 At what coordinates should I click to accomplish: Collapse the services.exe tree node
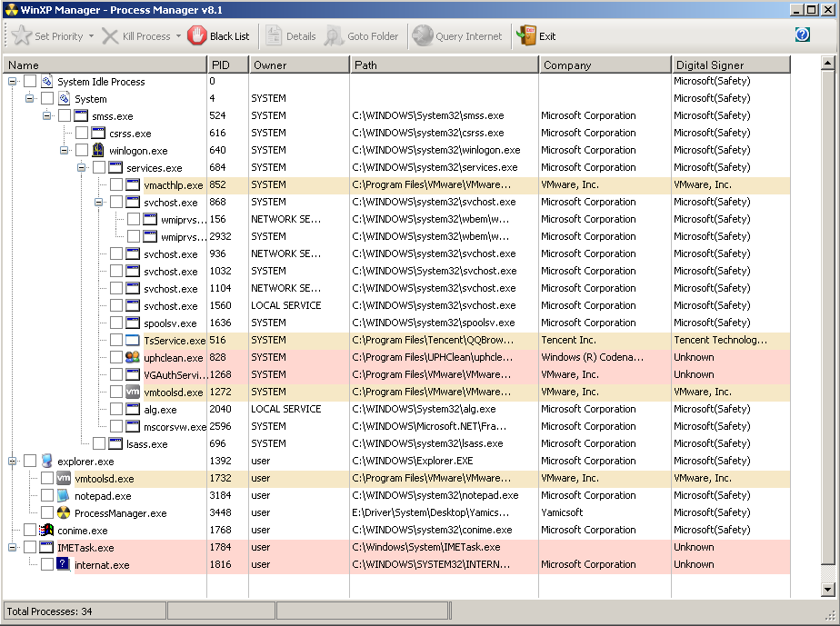(x=82, y=168)
